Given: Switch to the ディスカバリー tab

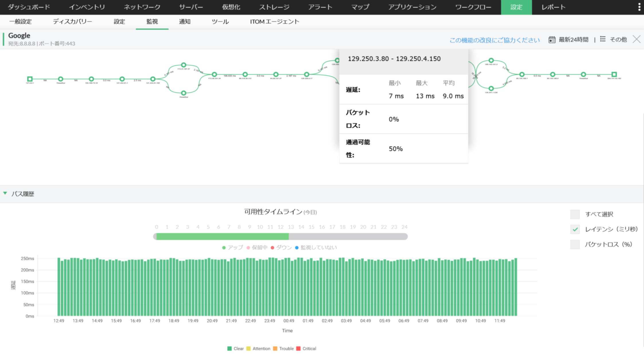Looking at the screenshot, I should click(72, 22).
